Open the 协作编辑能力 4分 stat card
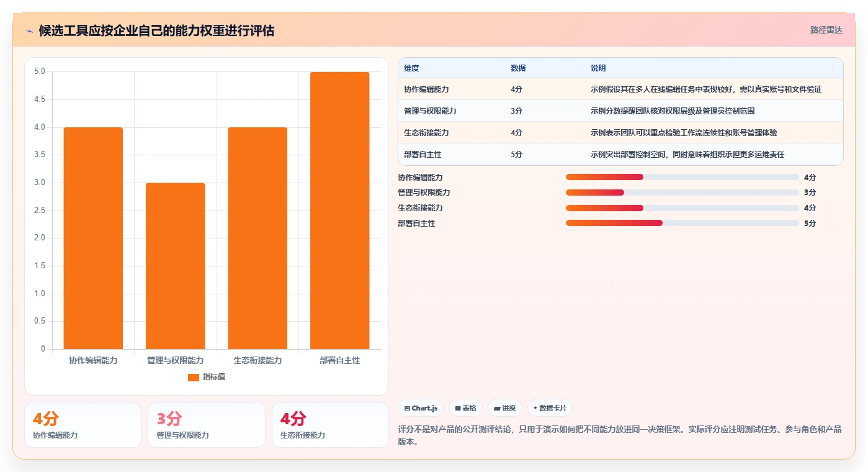 click(83, 425)
